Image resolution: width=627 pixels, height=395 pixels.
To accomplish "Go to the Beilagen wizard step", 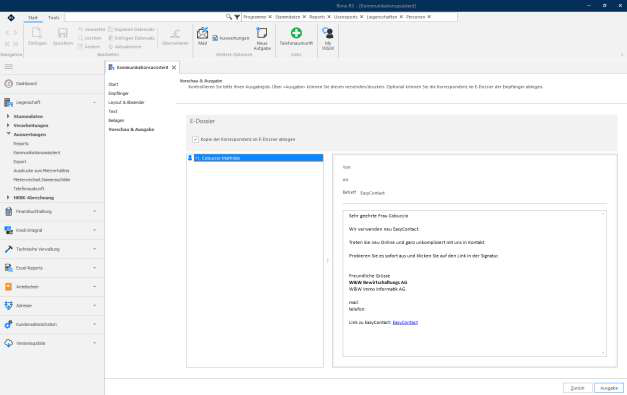I will (x=116, y=120).
